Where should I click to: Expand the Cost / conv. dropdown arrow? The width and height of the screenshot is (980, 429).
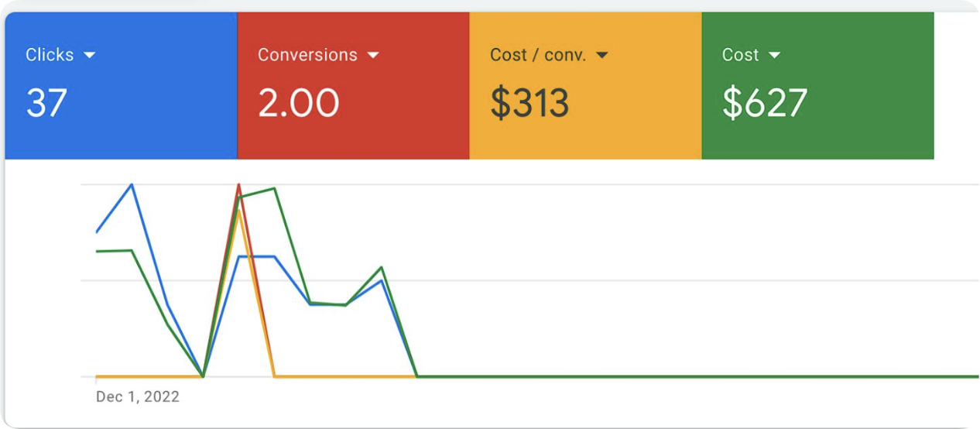601,55
